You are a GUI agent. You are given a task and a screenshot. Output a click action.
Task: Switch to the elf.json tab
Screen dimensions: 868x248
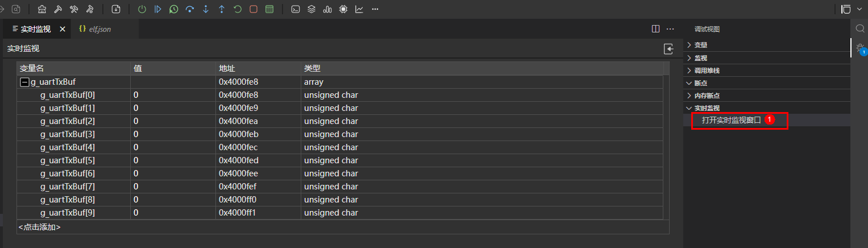tap(99, 29)
